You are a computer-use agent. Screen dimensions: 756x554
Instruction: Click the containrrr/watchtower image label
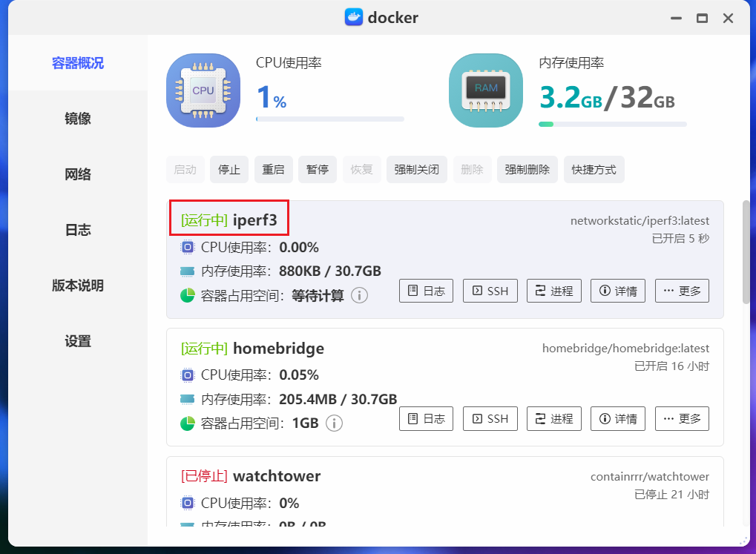[650, 476]
